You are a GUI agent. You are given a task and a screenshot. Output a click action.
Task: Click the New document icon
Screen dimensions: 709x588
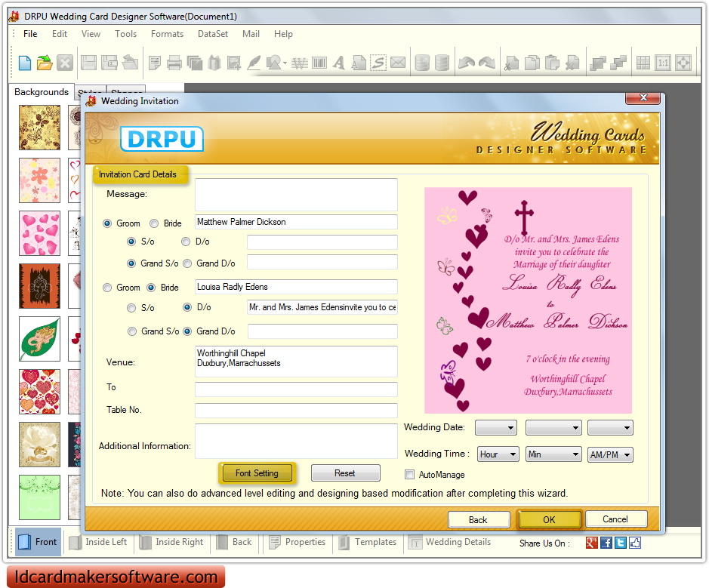[x=25, y=63]
